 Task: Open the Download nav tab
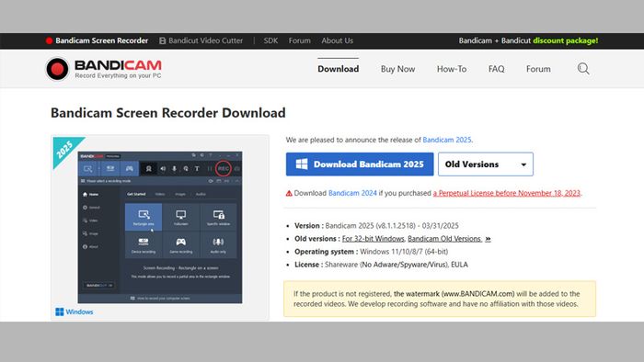(338, 69)
